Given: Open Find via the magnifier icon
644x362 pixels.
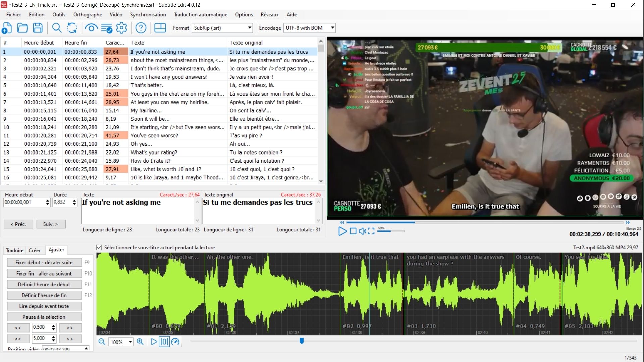Looking at the screenshot, I should [57, 28].
